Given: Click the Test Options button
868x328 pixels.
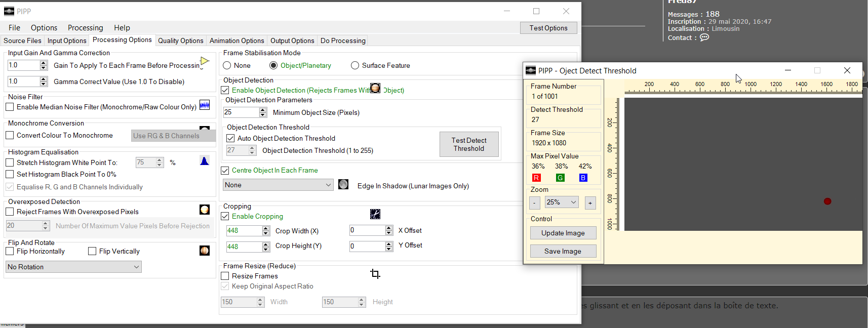Looking at the screenshot, I should (548, 28).
